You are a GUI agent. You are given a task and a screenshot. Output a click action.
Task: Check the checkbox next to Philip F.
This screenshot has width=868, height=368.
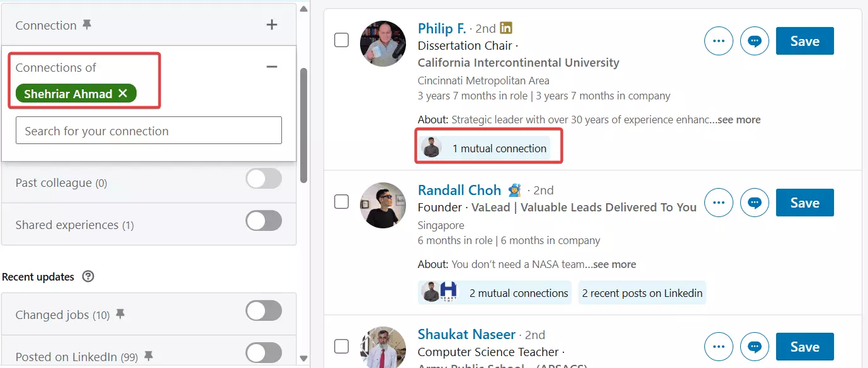[341, 40]
